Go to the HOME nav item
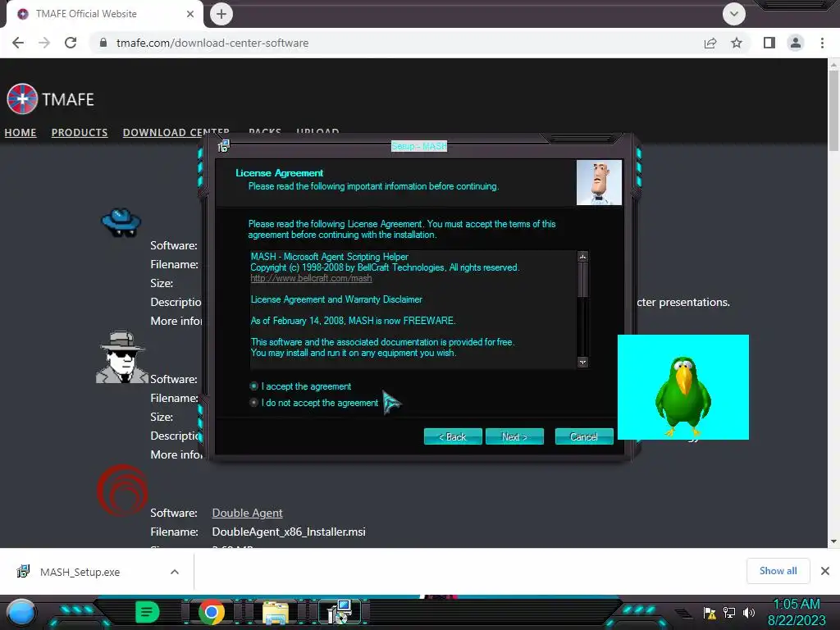840x630 pixels. click(x=21, y=132)
